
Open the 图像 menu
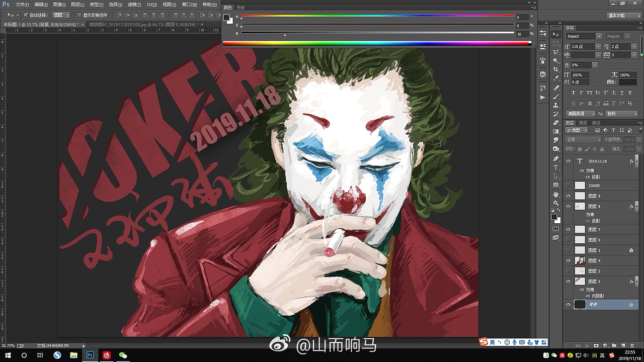tap(59, 5)
